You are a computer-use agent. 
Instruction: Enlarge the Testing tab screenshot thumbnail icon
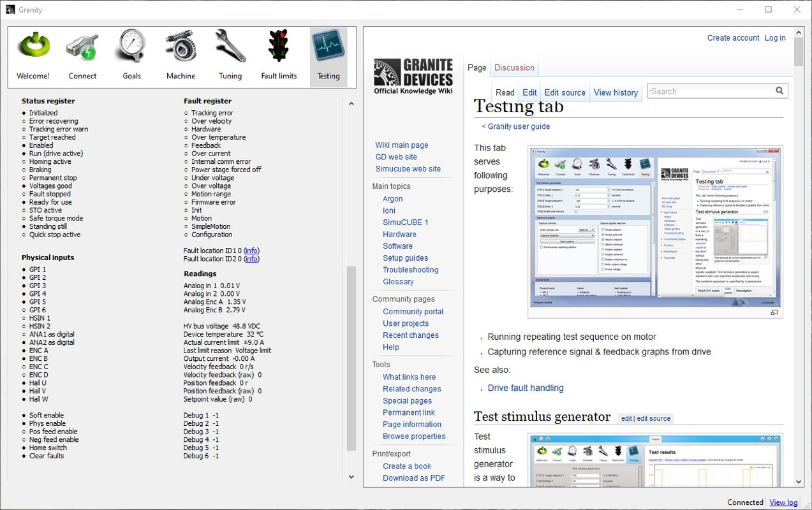pyautogui.click(x=774, y=312)
